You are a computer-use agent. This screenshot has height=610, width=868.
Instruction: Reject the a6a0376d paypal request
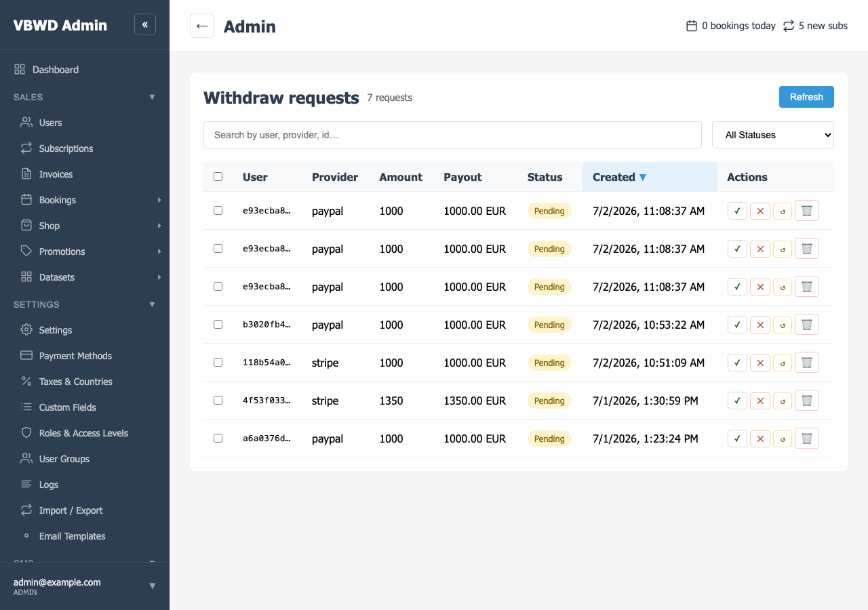760,439
